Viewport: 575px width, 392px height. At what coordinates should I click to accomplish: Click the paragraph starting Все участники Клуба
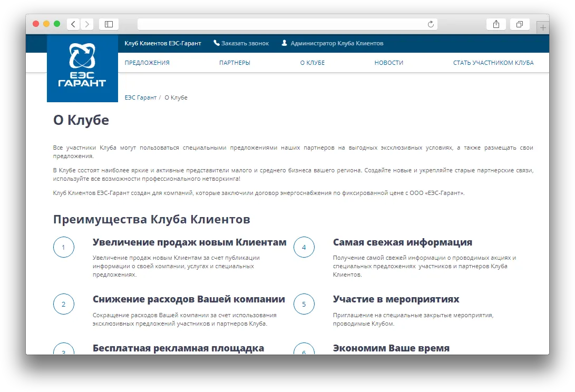point(293,152)
